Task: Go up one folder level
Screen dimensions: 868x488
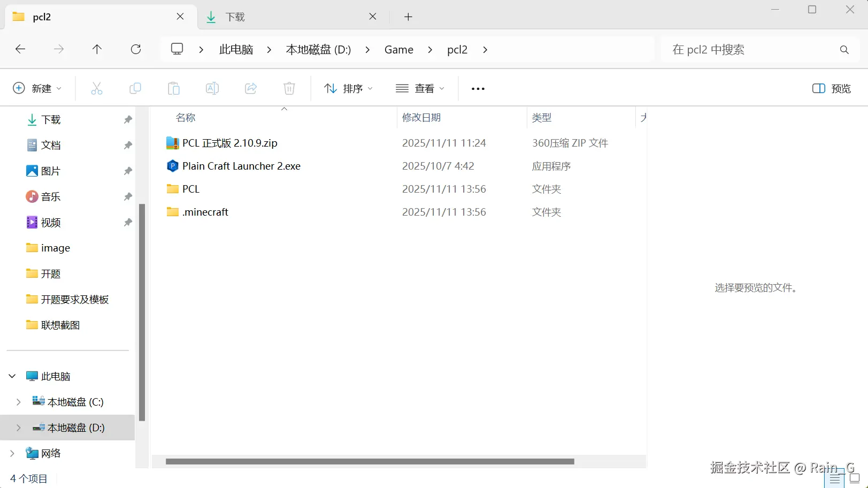Action: coord(97,49)
